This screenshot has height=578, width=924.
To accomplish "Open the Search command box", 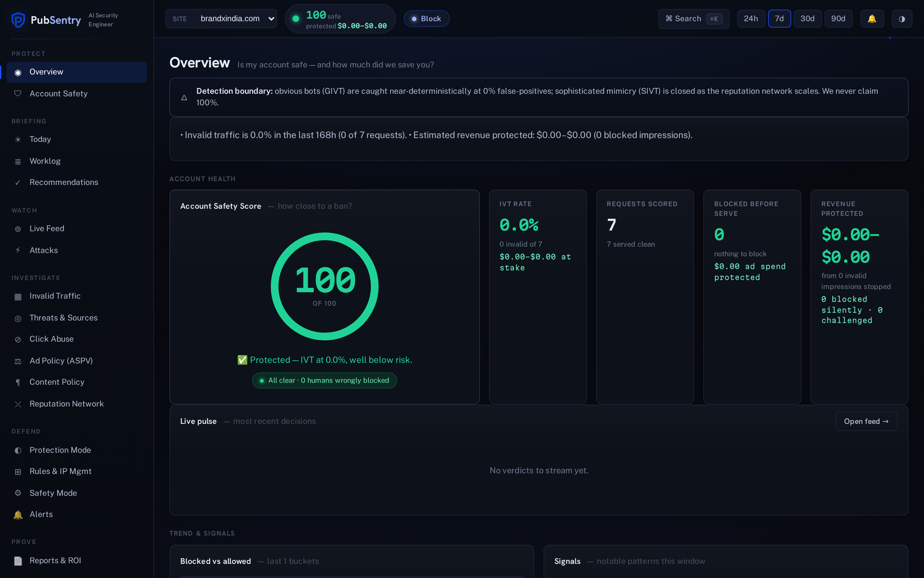I will [x=694, y=19].
